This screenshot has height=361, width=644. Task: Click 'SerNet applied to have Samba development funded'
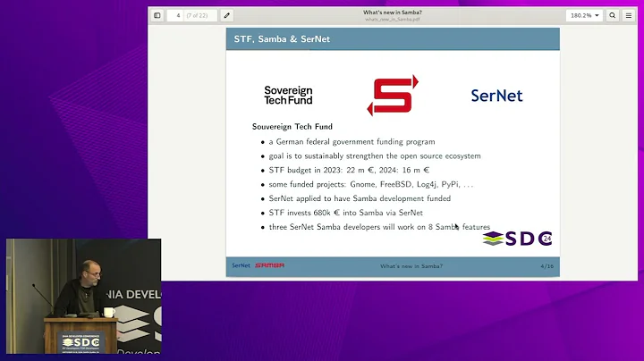click(x=360, y=198)
